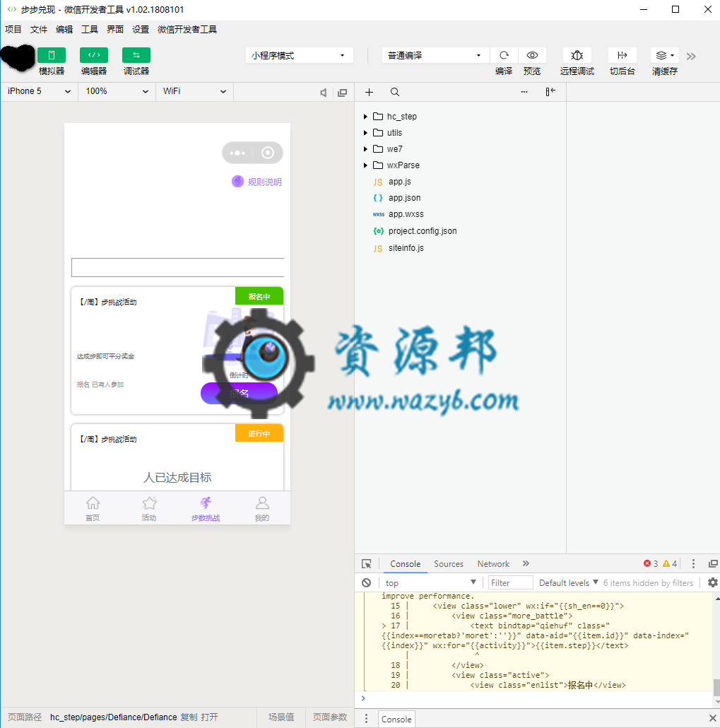Click the console Filter input field
720x728 pixels.
click(510, 582)
